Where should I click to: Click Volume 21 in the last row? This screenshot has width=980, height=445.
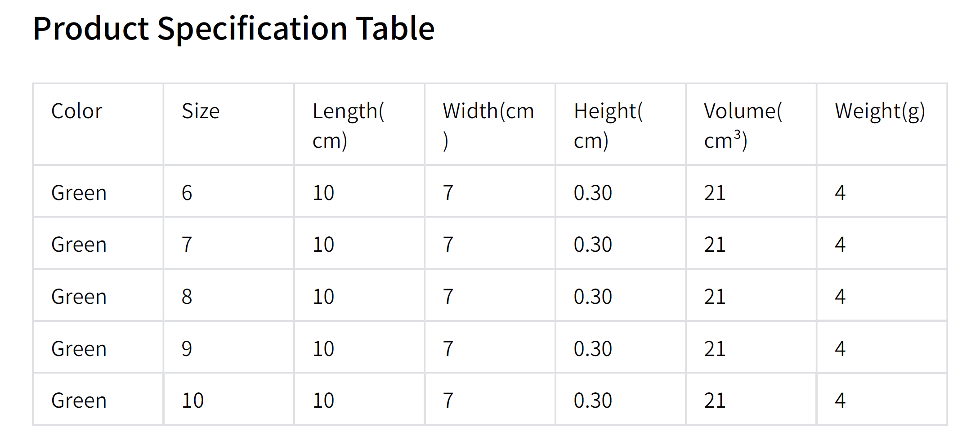[x=715, y=400]
